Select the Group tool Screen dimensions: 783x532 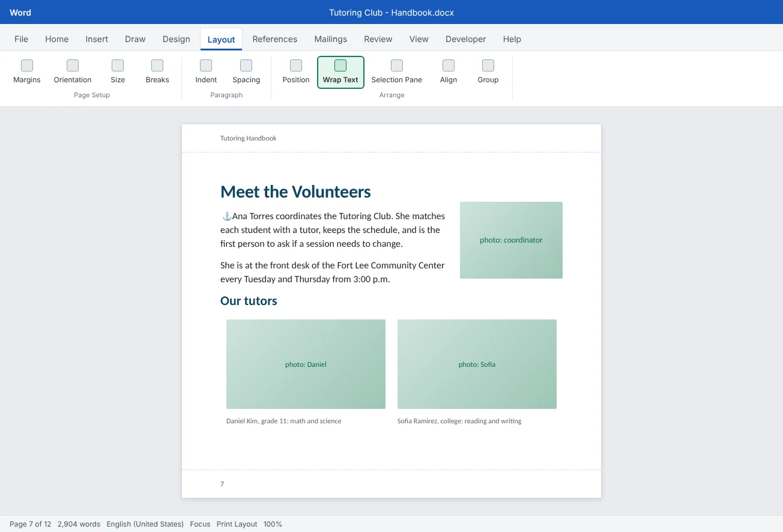click(x=488, y=72)
